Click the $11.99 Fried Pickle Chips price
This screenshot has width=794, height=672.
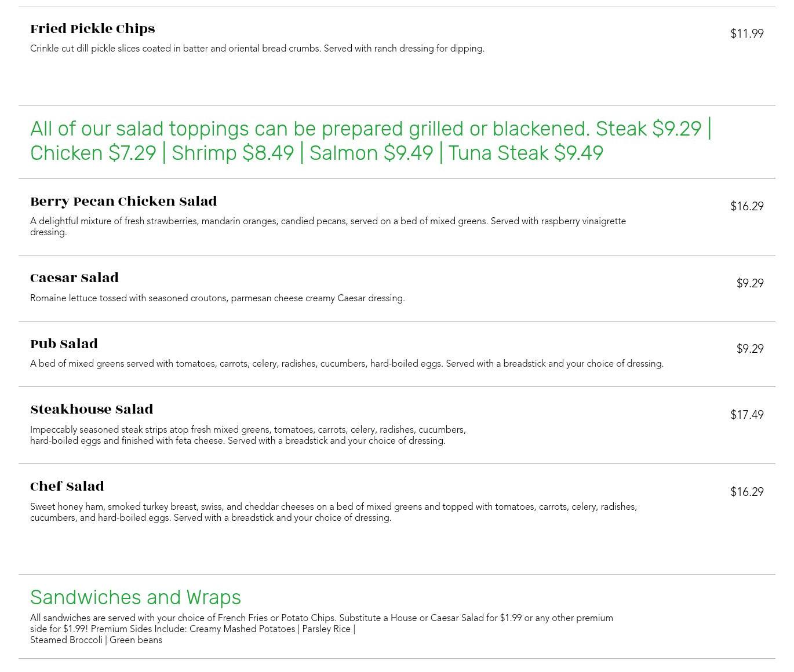(746, 34)
